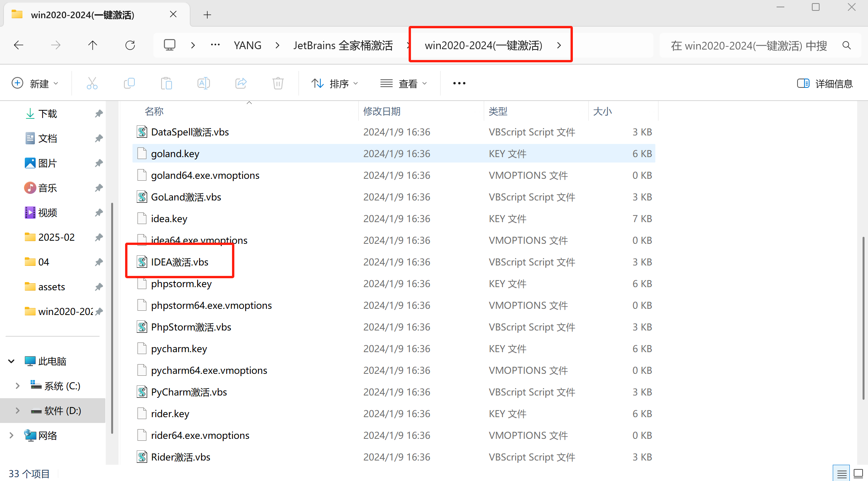Open 视频 in Quick access
Image resolution: width=868 pixels, height=481 pixels.
[x=48, y=212]
